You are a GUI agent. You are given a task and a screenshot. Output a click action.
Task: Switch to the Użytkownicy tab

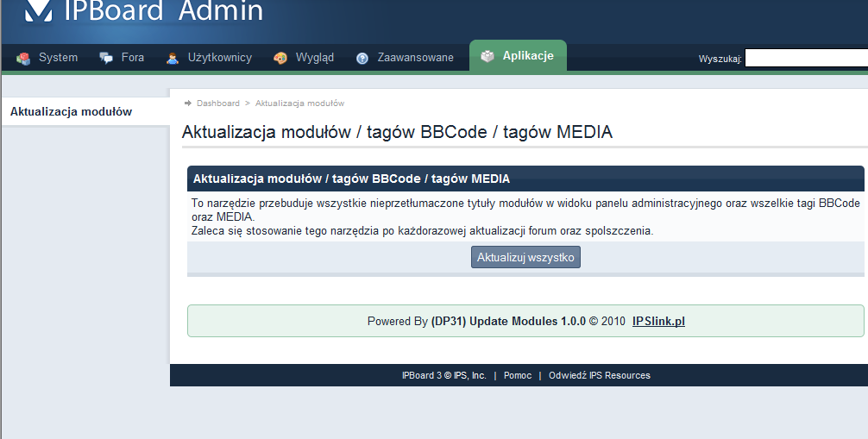[x=210, y=58]
